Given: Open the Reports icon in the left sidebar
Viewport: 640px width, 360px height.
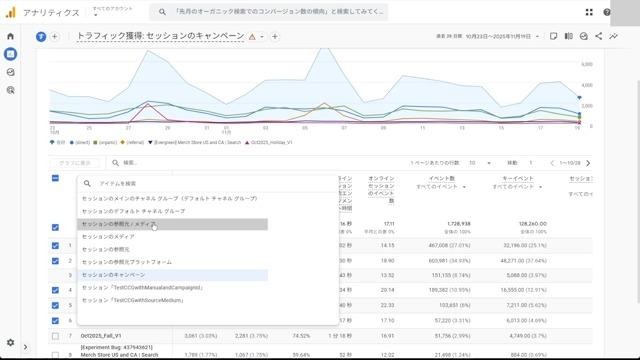Looking at the screenshot, I should click(x=11, y=54).
